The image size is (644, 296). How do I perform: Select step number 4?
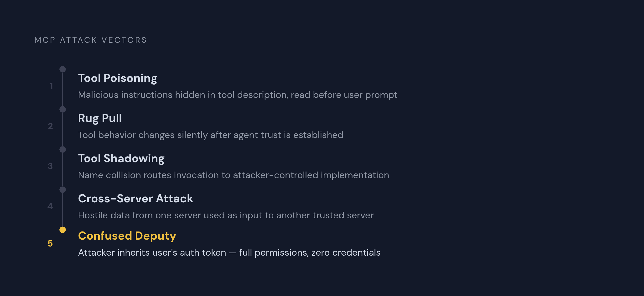click(50, 206)
